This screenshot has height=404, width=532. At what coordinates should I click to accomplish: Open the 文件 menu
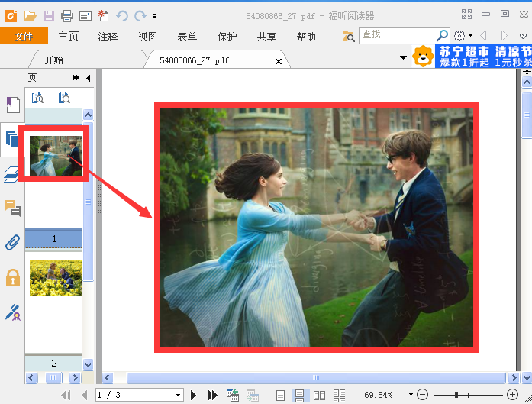click(x=24, y=36)
